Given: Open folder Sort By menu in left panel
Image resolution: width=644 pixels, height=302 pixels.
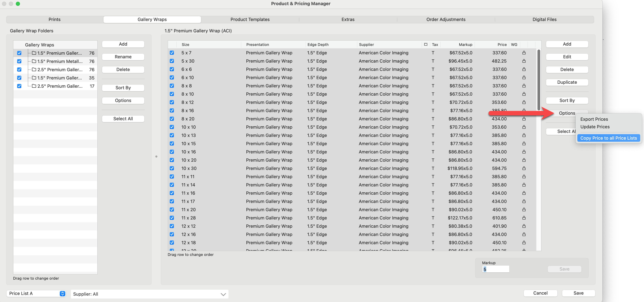Looking at the screenshot, I should point(123,88).
